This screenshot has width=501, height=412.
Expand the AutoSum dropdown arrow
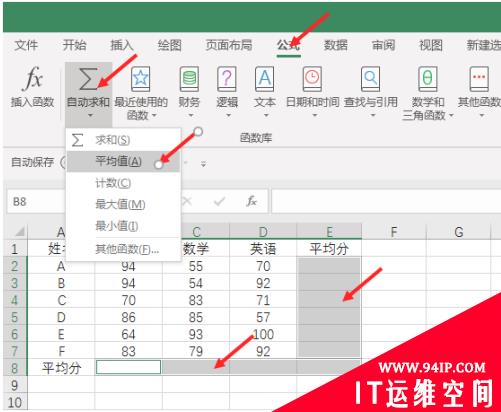click(x=91, y=116)
